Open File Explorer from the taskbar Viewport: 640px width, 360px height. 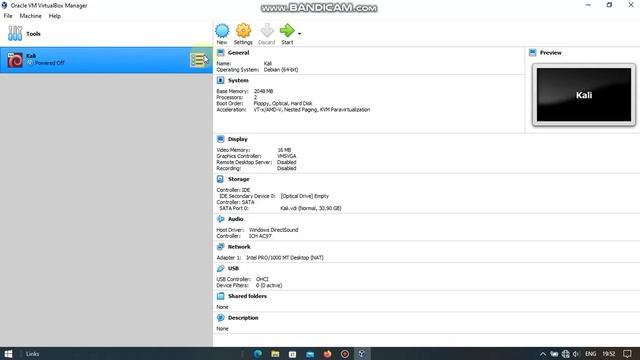(x=275, y=354)
